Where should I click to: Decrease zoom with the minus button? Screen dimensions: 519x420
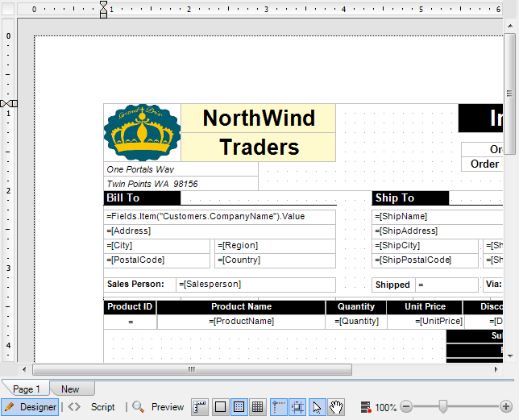406,406
